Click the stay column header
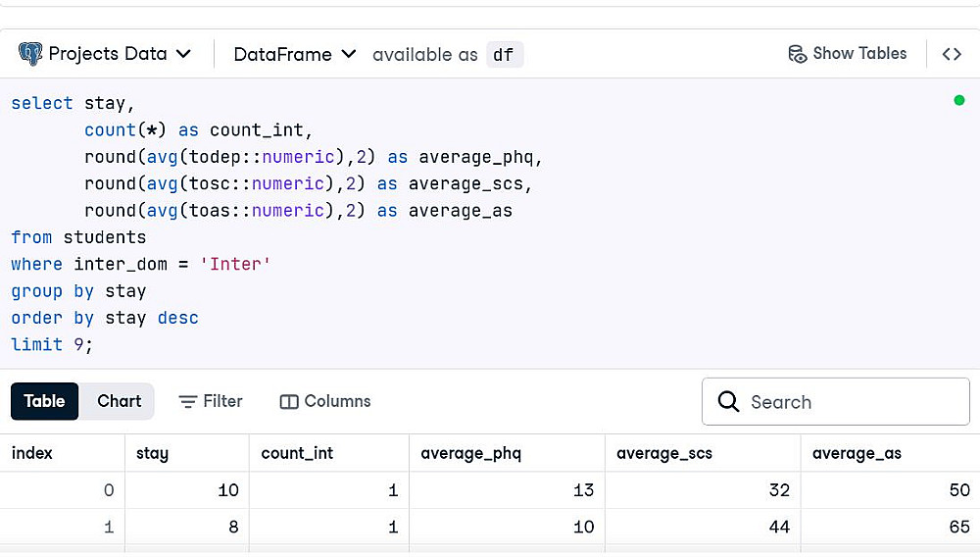980x557 pixels. pos(153,453)
